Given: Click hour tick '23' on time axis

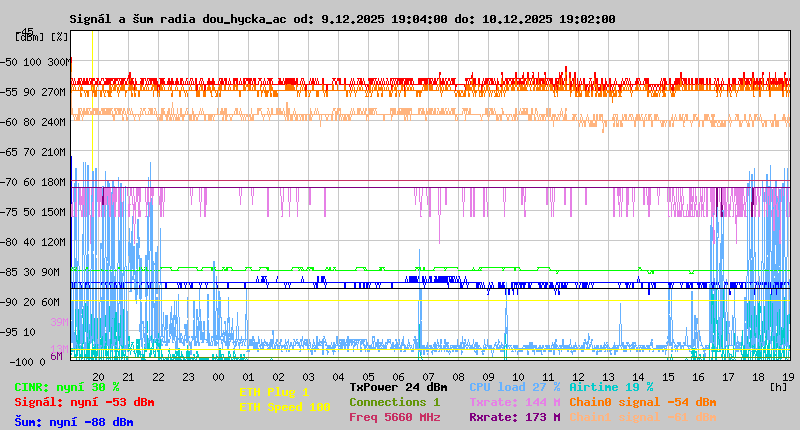Looking at the screenshot, I should [189, 377].
